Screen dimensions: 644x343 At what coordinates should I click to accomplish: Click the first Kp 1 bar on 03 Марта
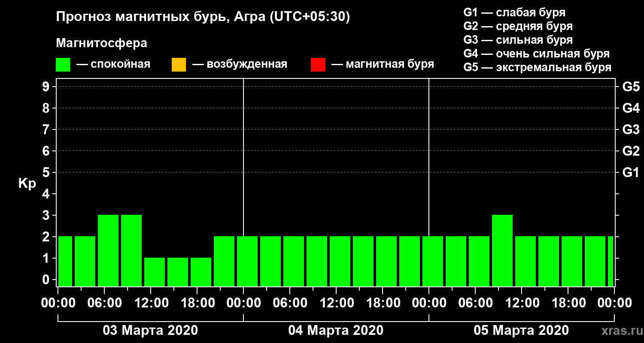point(155,272)
